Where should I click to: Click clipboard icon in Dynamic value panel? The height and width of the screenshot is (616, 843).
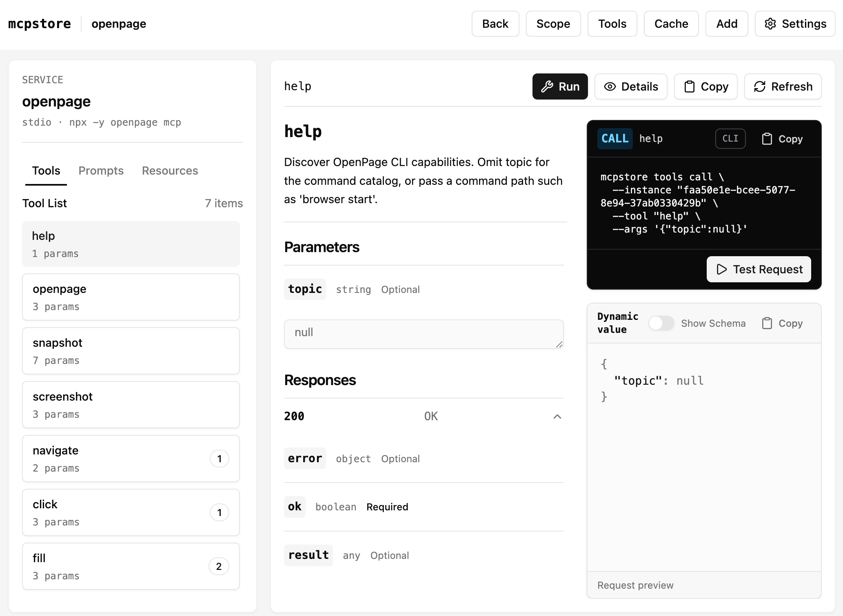tap(767, 323)
